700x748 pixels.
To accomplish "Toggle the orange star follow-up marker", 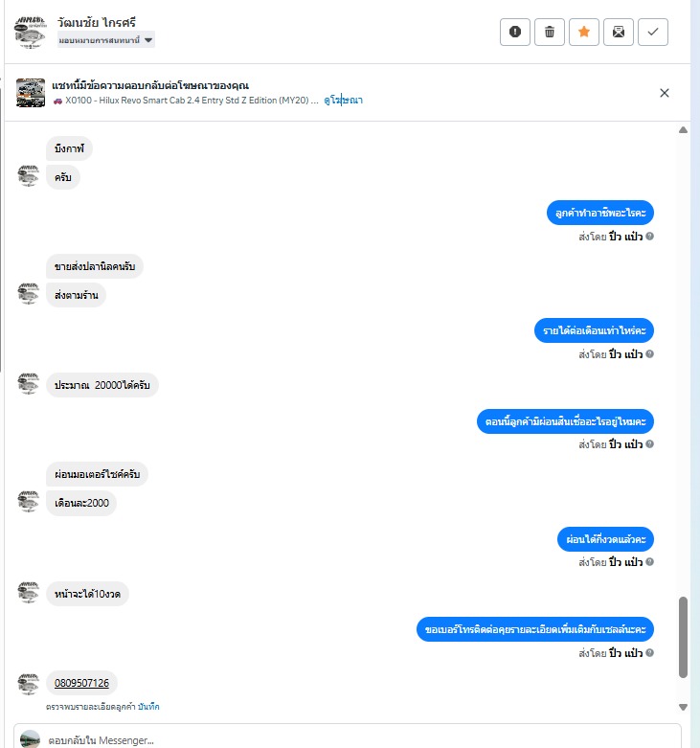I will point(583,32).
